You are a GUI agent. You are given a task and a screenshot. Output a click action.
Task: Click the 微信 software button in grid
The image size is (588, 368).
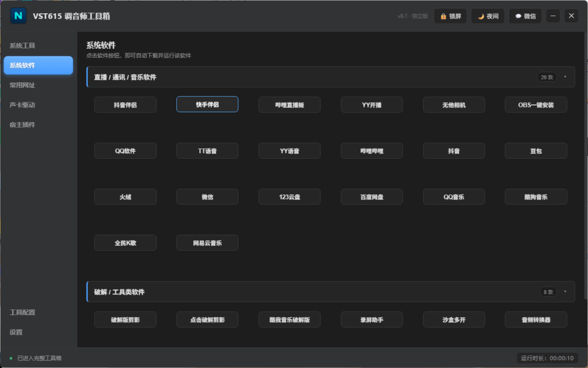click(207, 197)
